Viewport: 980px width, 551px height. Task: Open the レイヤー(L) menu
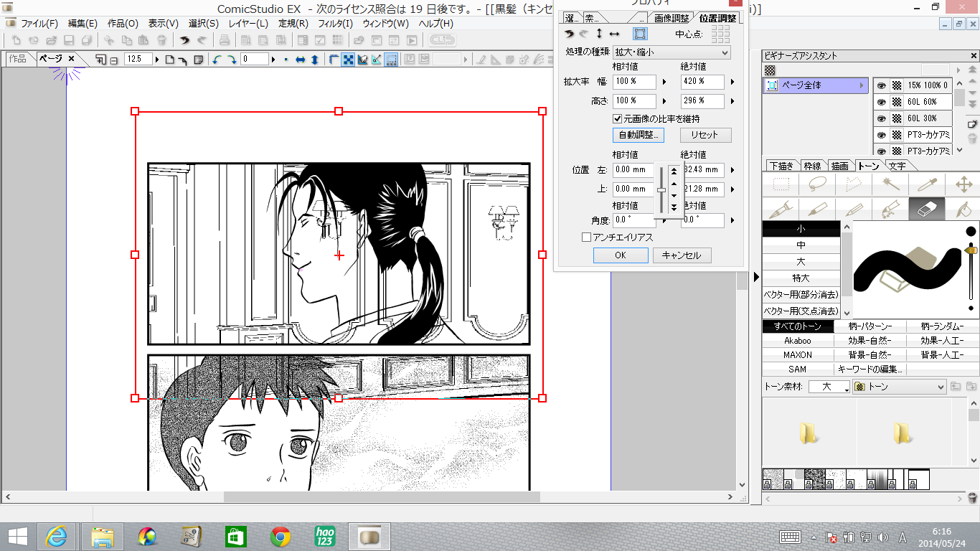coord(248,23)
